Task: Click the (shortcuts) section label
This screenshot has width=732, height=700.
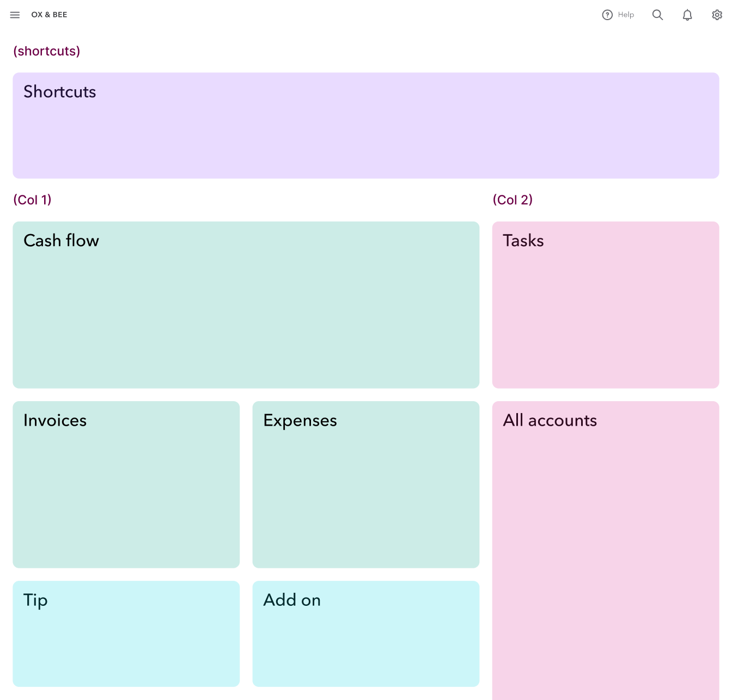Action: (x=47, y=51)
